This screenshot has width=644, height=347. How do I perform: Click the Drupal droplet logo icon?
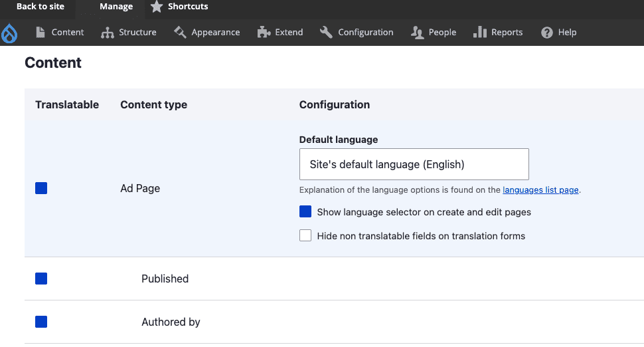[9, 33]
